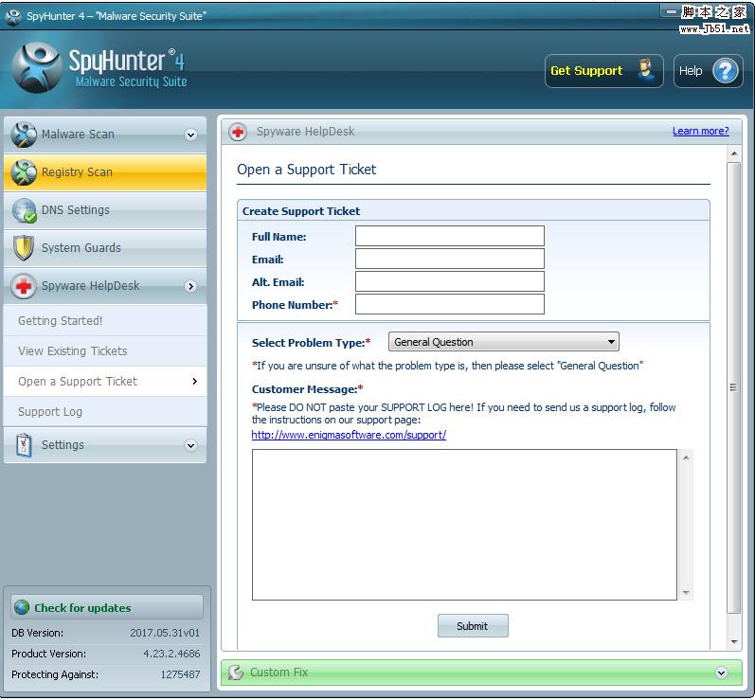
Task: Click the red cross Spyware HelpDesk sidebar icon
Action: [23, 286]
